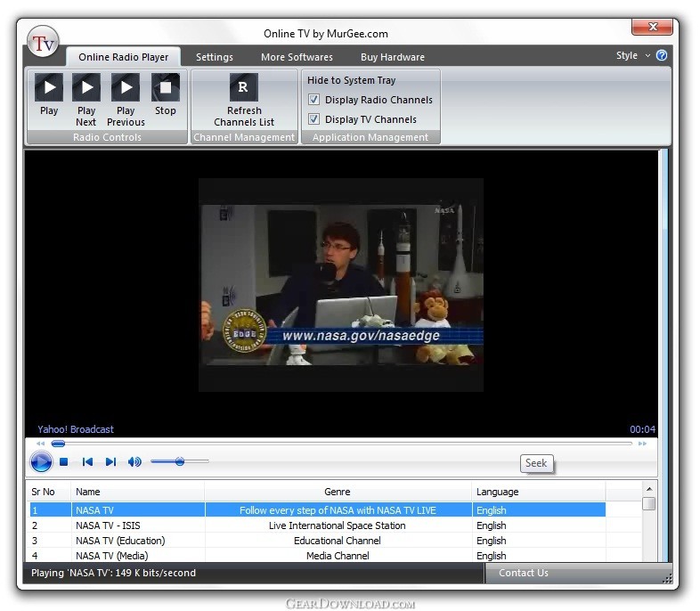The image size is (700, 611).
Task: Select the 'NASA TV (Media)' channel
Action: point(317,556)
